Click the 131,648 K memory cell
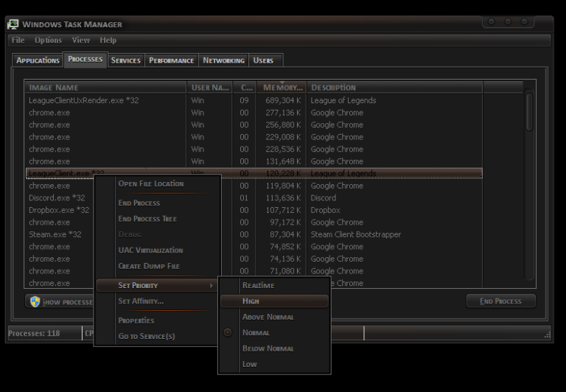This screenshot has width=566, height=392. 283,161
